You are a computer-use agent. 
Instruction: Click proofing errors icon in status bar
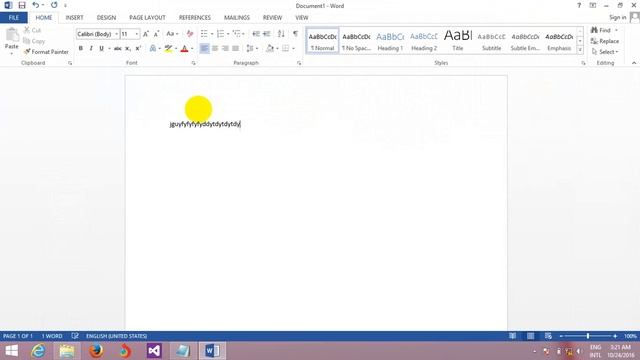click(x=75, y=336)
